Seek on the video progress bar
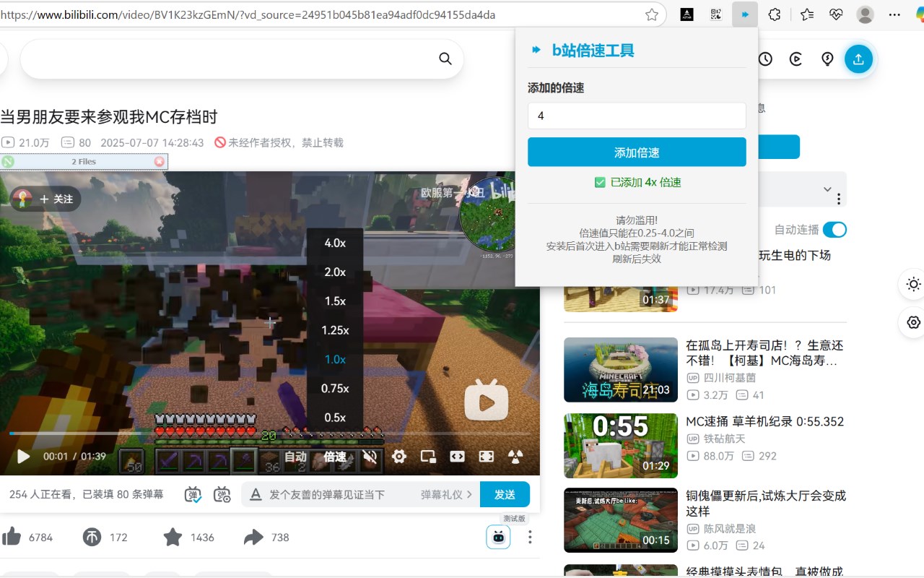The image size is (924, 578). tap(269, 433)
